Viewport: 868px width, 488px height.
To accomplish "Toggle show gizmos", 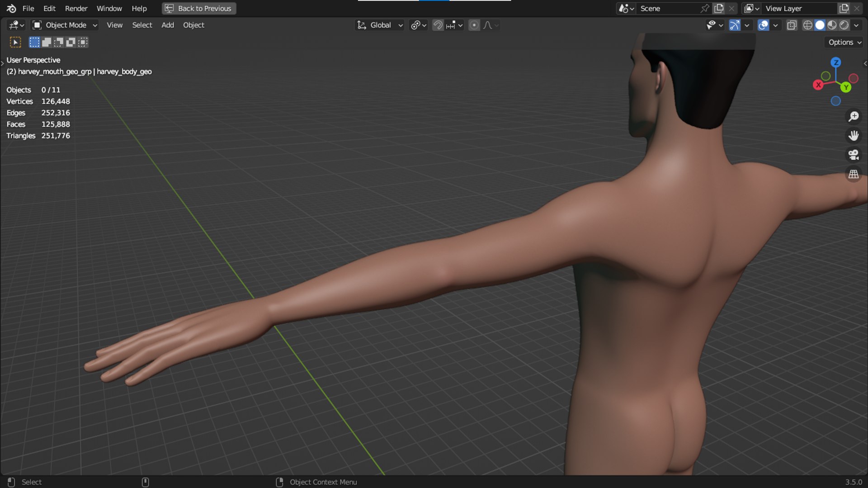I will coord(735,25).
